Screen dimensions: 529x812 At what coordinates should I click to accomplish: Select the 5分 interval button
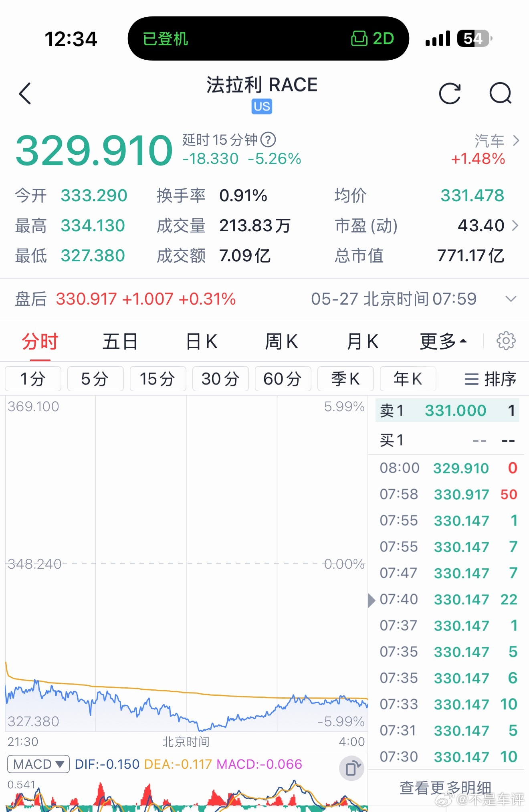coord(95,379)
